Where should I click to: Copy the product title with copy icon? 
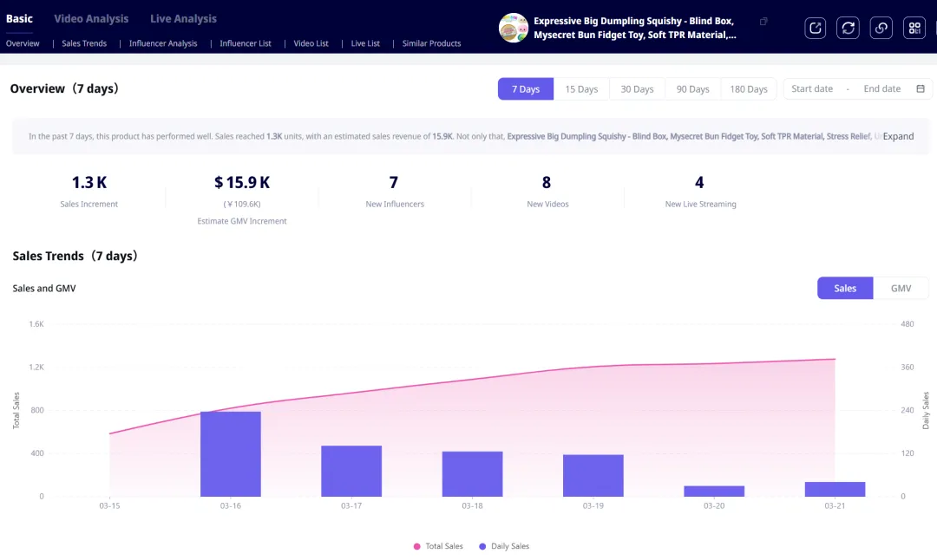(763, 22)
